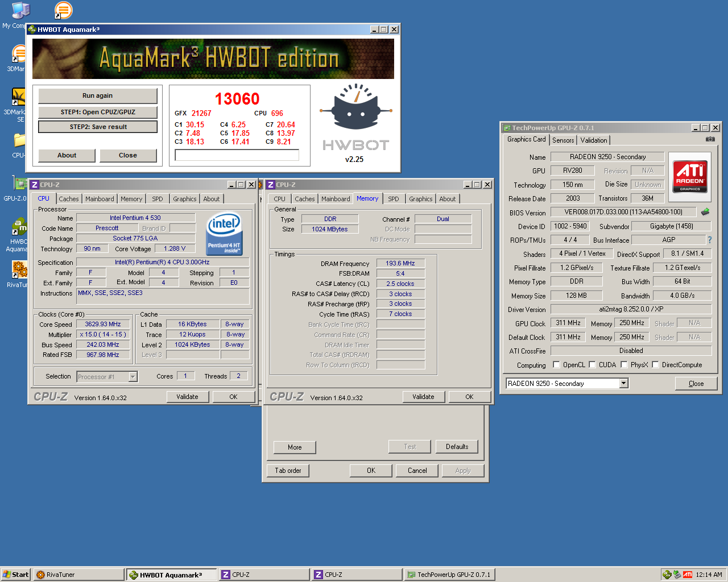Screen dimensions: 728x582
Task: Click the Driver Version field in GPU-Z
Action: pos(631,309)
